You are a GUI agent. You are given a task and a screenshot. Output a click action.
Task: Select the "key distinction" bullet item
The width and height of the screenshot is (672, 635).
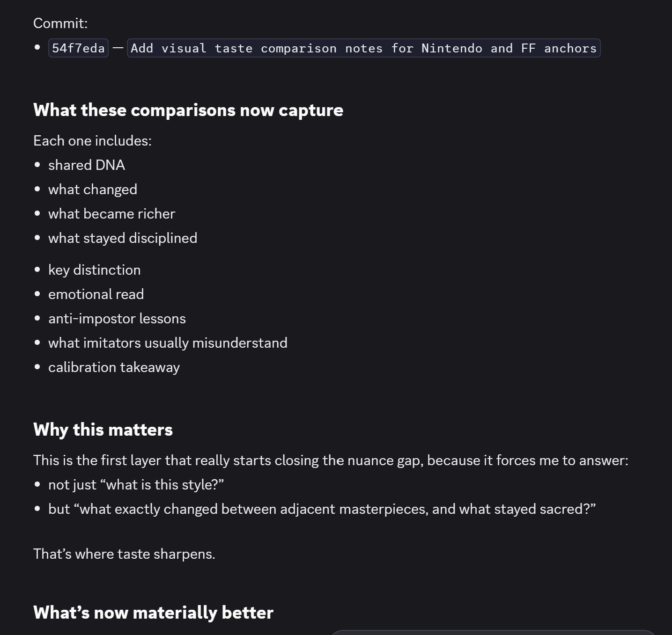point(94,270)
